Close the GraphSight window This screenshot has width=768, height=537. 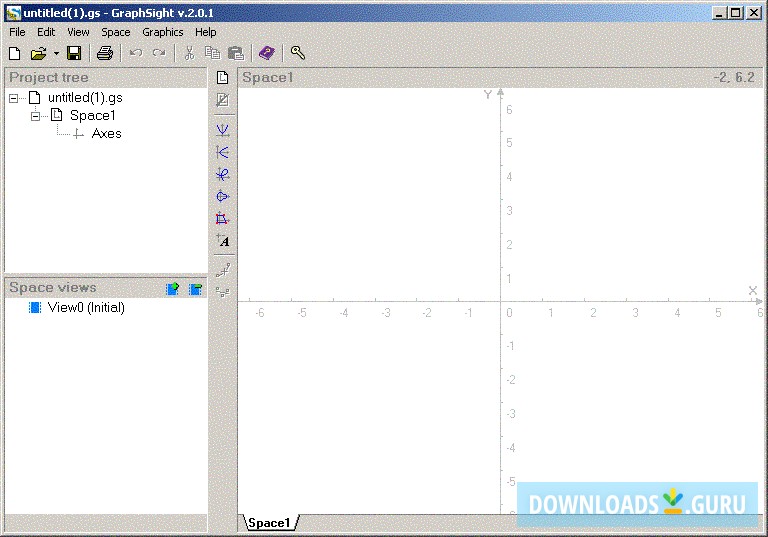coord(754,13)
